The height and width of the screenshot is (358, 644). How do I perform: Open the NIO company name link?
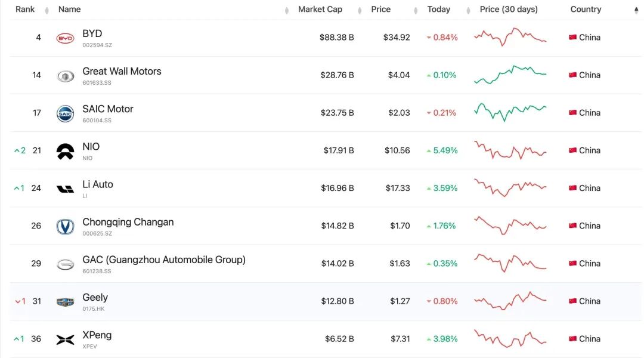pyautogui.click(x=91, y=147)
